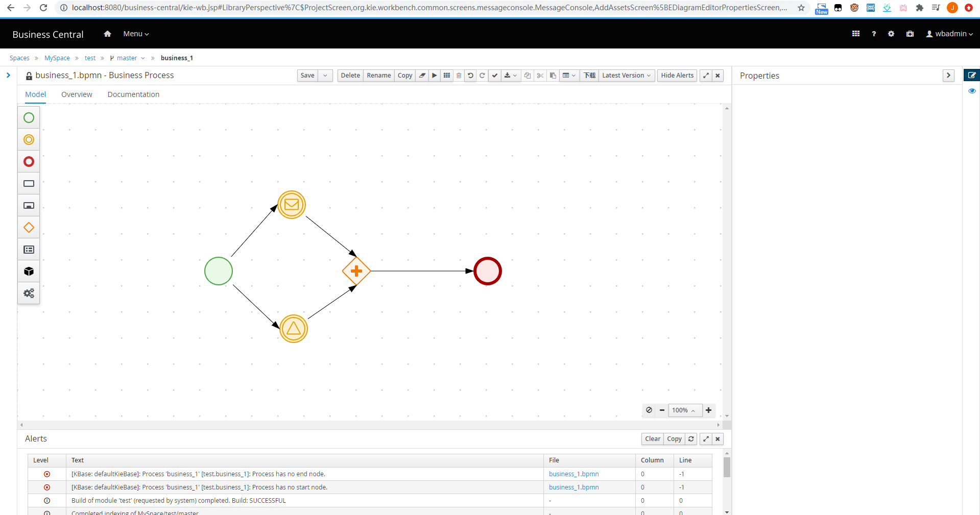The image size is (980, 515).
Task: Click the scissors cut toolbar icon
Action: (x=540, y=76)
